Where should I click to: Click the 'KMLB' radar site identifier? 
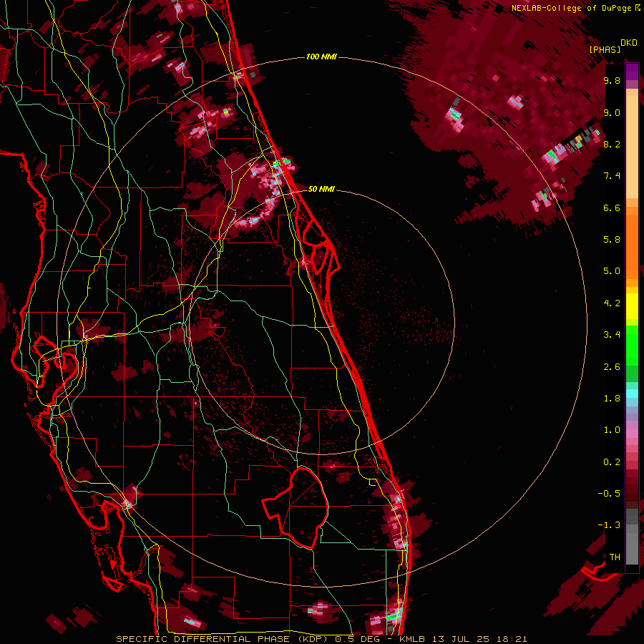(x=412, y=639)
